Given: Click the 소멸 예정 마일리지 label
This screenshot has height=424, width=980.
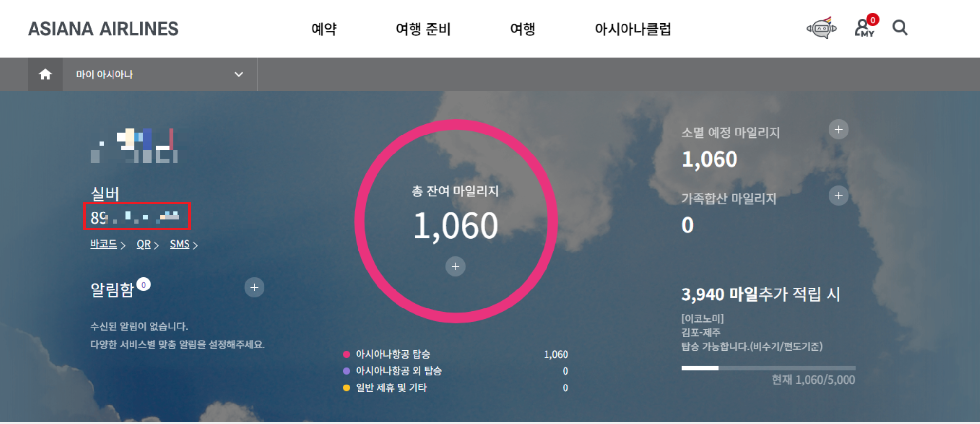Looking at the screenshot, I should [x=730, y=133].
